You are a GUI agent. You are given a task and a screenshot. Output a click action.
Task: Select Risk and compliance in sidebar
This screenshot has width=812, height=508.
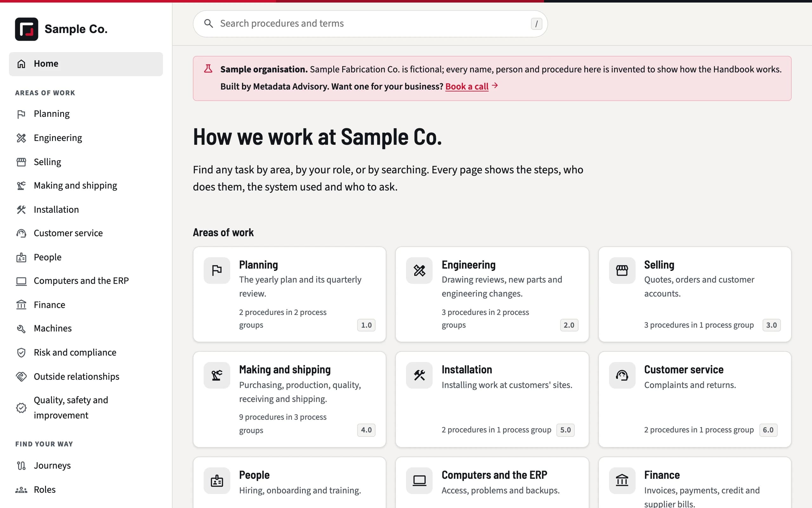[x=86, y=352]
